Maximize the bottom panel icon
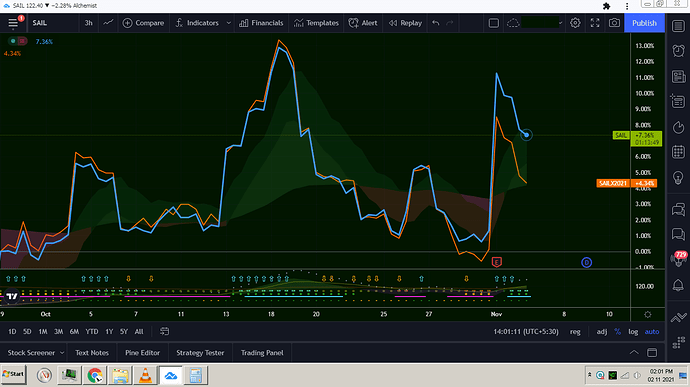This screenshot has width=690, height=387. [652, 353]
